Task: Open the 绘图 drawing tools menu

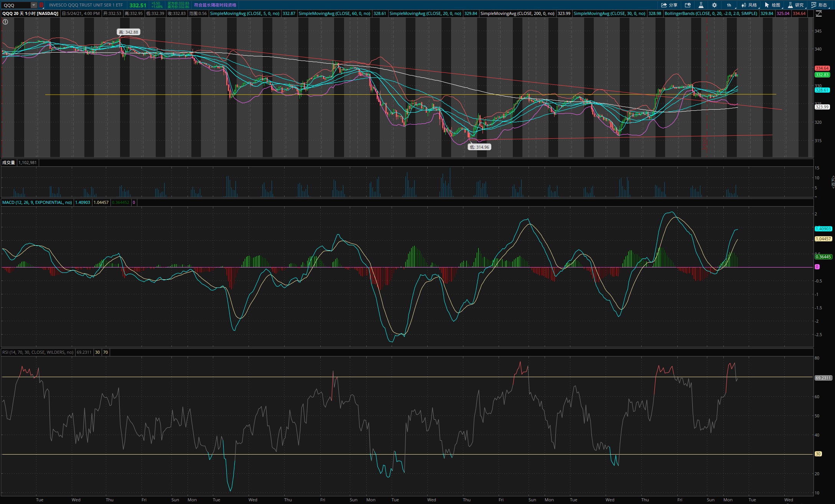Action: (x=772, y=5)
